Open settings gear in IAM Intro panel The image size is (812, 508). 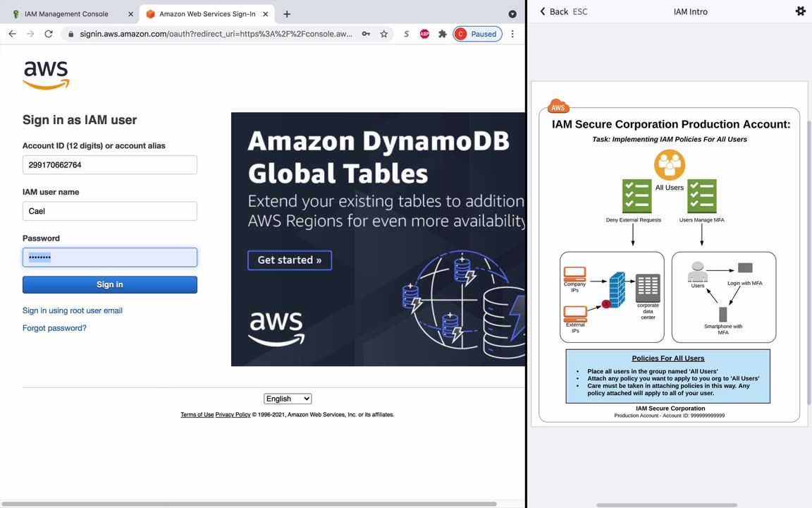point(800,11)
